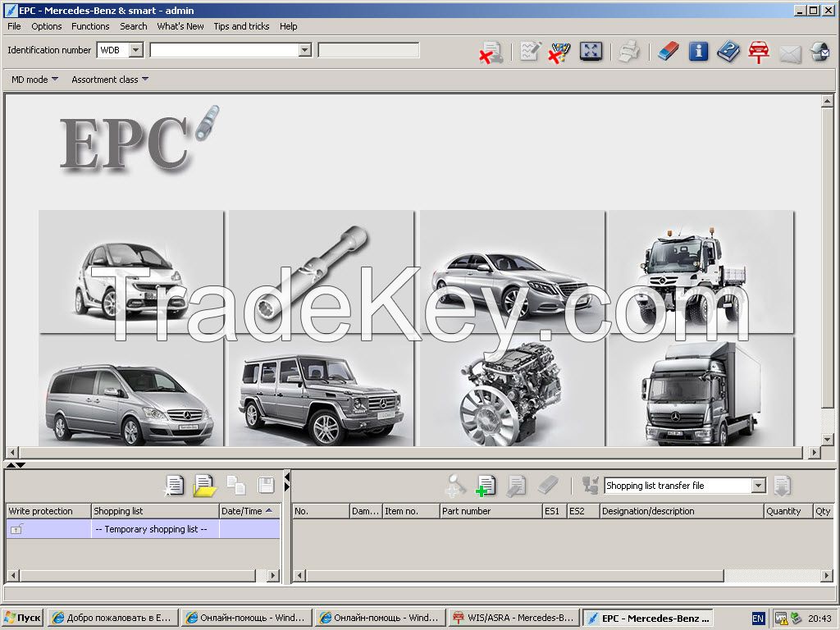The image size is (840, 630).
Task: Open a shopping list with the folder icon
Action: [204, 486]
